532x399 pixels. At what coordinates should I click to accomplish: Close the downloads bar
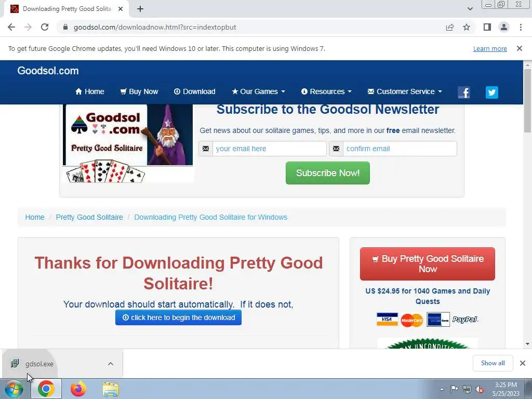[523, 363]
